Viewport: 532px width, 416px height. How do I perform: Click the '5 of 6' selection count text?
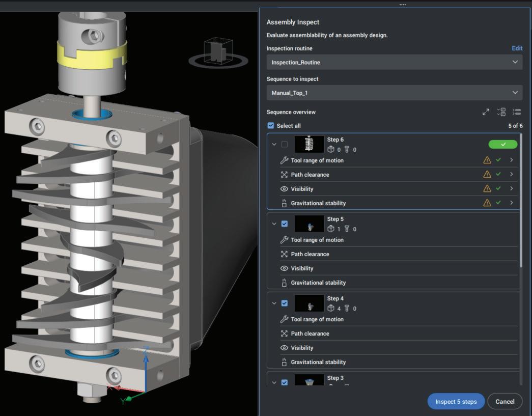point(515,126)
